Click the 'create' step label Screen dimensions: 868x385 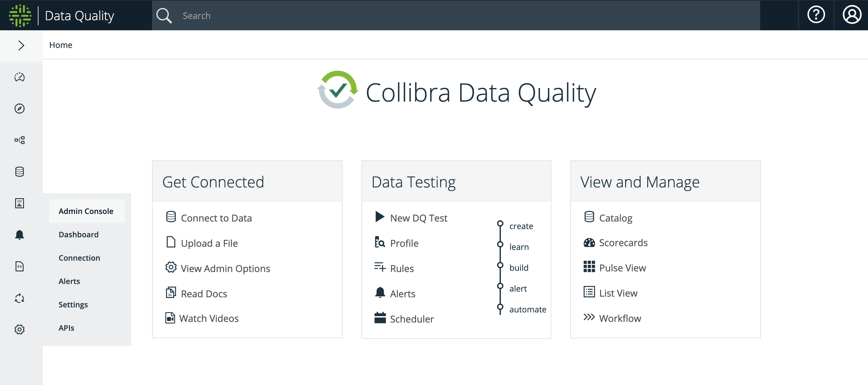[x=521, y=226]
